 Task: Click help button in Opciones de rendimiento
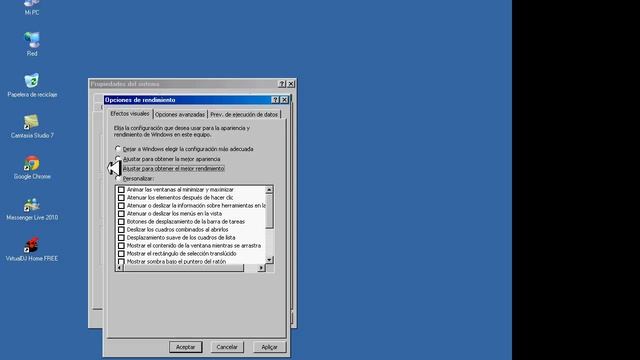pyautogui.click(x=275, y=100)
